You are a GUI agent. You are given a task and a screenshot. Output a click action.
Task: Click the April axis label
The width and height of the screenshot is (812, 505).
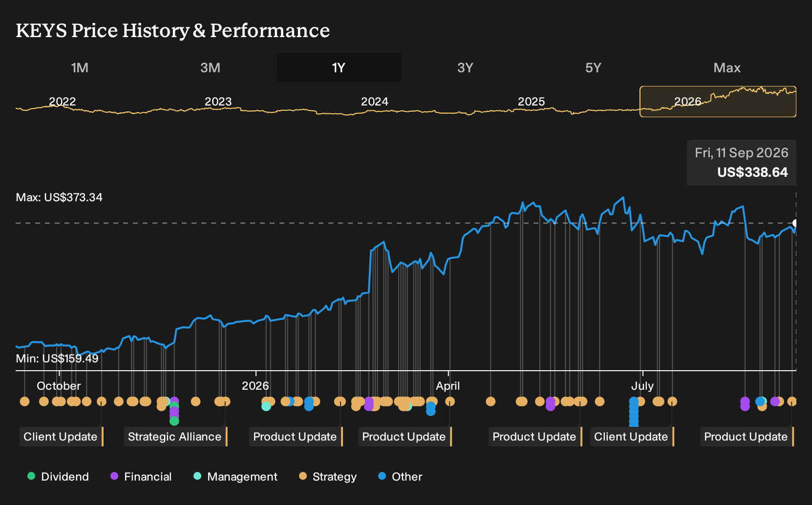448,386
